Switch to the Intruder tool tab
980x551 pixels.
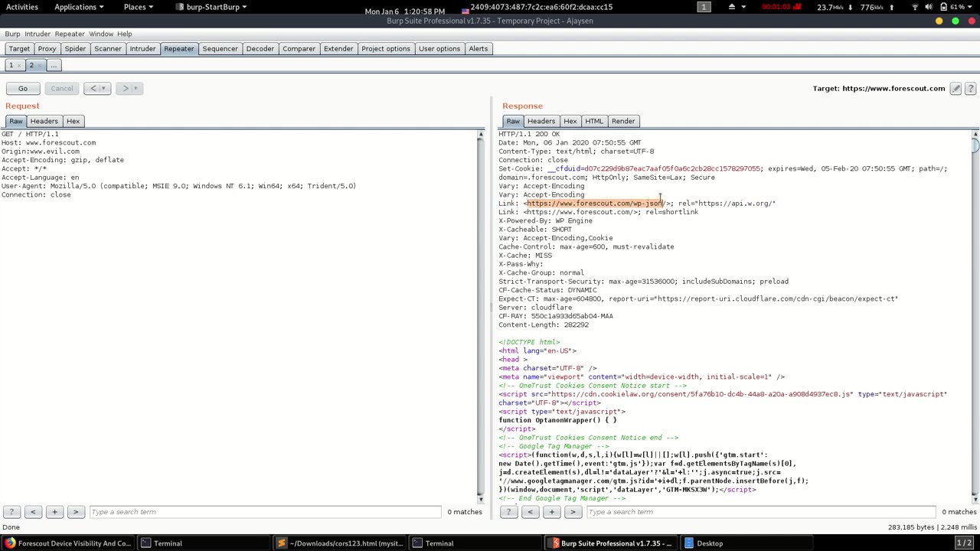[x=142, y=49]
